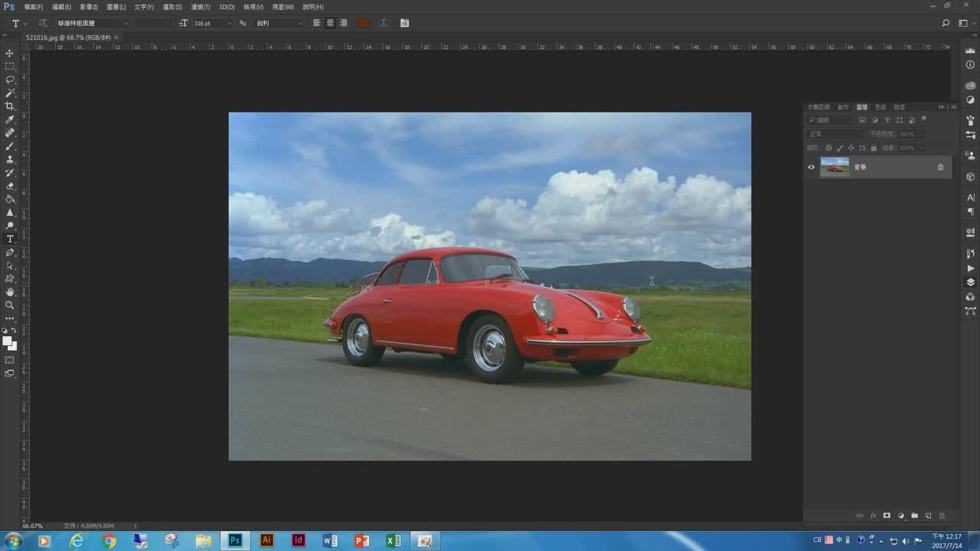
Task: Swap foreground and background colors
Action: [14, 330]
